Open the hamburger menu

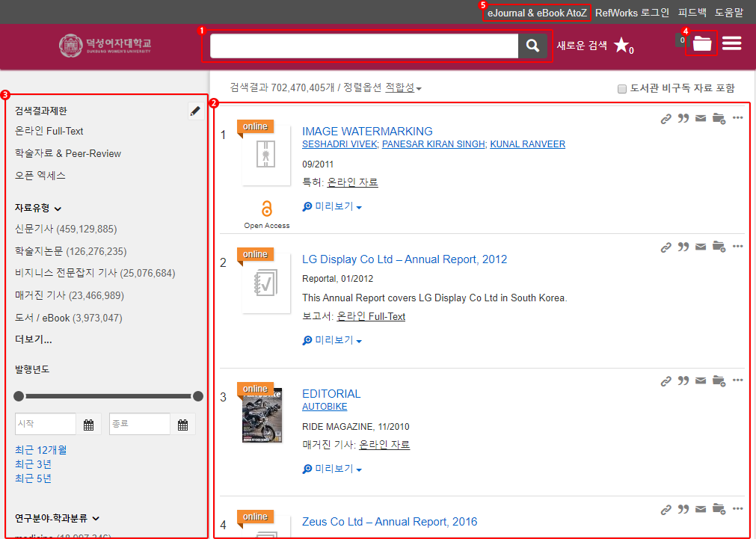[732, 43]
